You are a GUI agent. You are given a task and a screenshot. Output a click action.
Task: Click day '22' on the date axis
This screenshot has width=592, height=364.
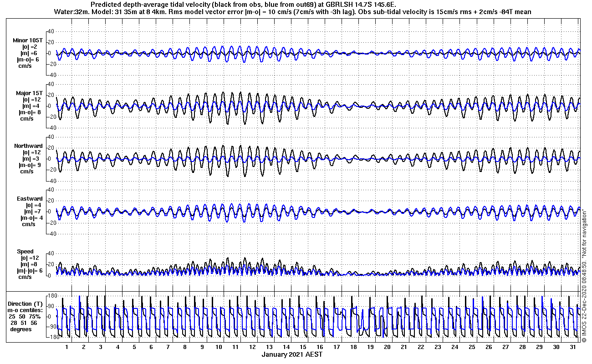click(x=421, y=347)
